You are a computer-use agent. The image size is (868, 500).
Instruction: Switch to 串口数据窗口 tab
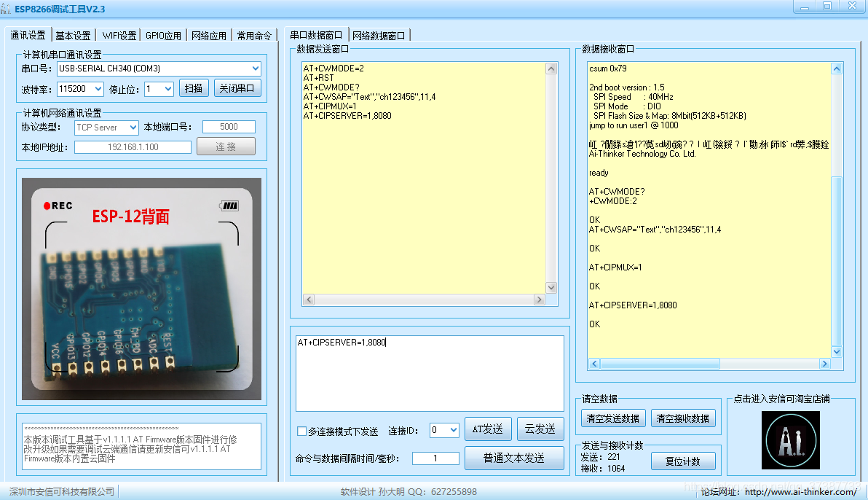(316, 35)
